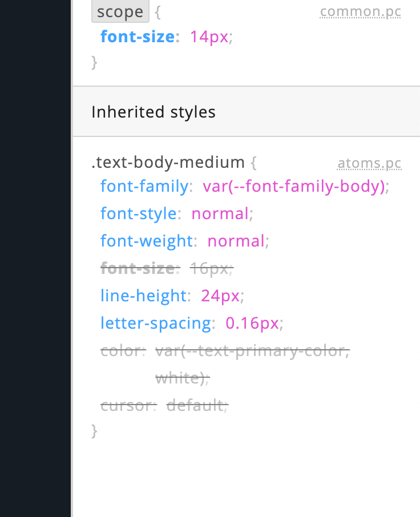Click the struck-through cursor property

(127, 405)
